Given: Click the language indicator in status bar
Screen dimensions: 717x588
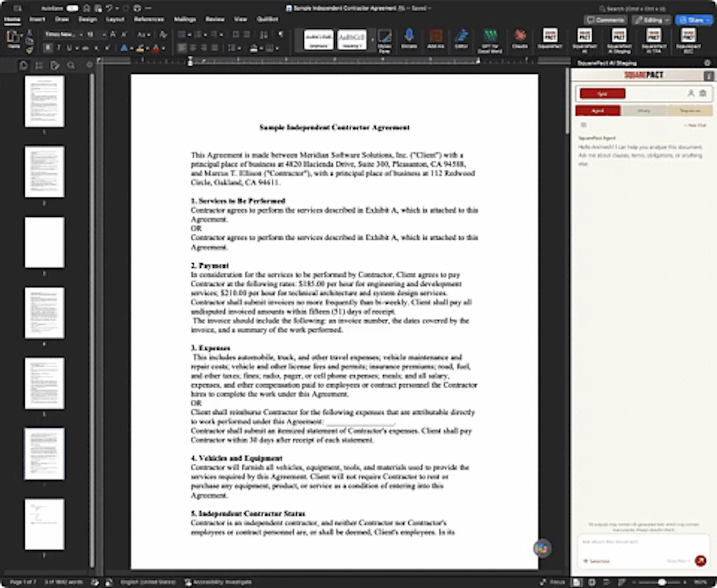Looking at the screenshot, I should tap(148, 582).
